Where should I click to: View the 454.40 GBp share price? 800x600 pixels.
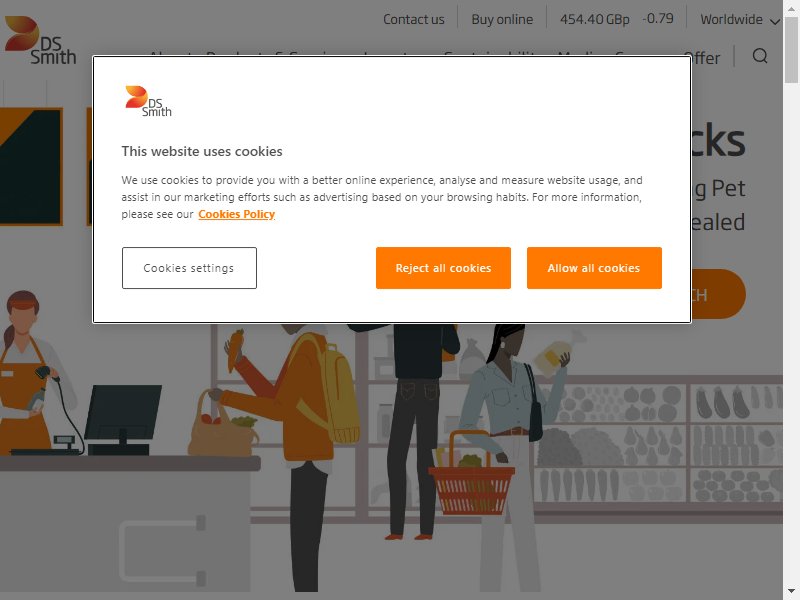coord(594,19)
